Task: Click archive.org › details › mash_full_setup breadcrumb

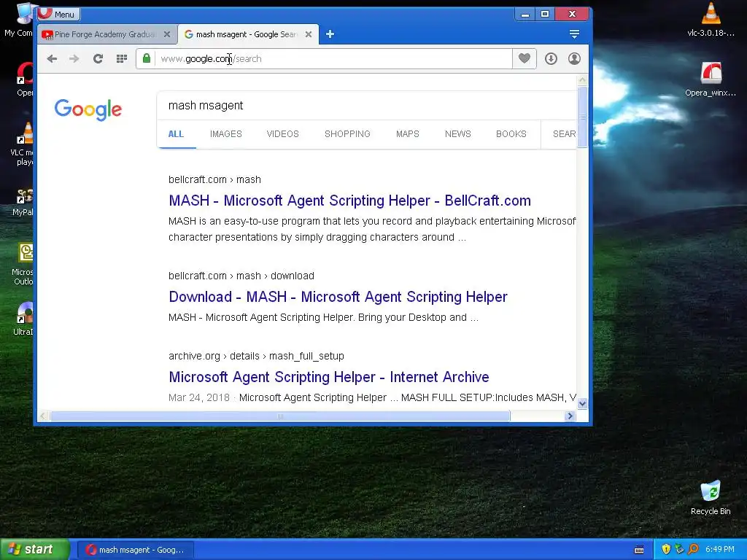Action: tap(256, 356)
